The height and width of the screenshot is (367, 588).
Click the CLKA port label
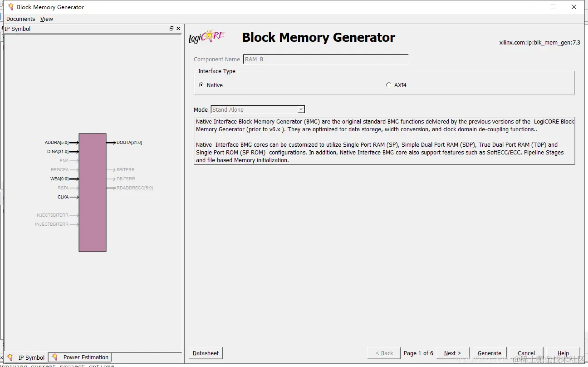click(x=63, y=197)
